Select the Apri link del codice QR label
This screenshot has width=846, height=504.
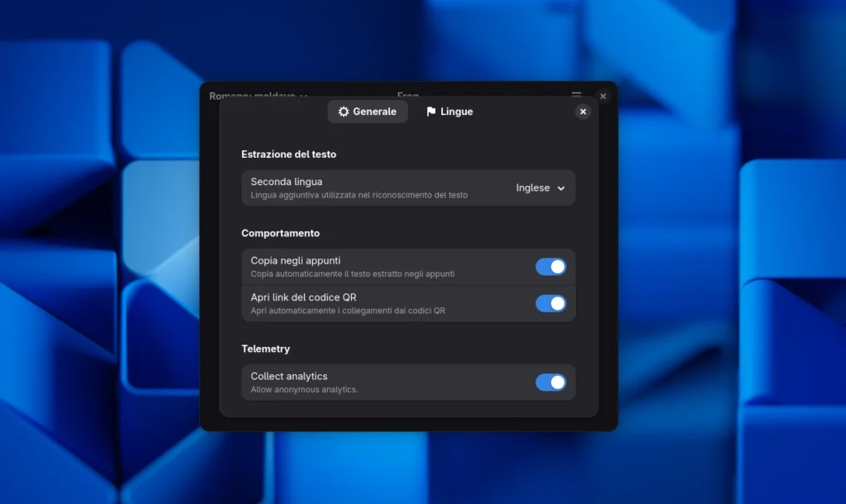click(x=303, y=297)
